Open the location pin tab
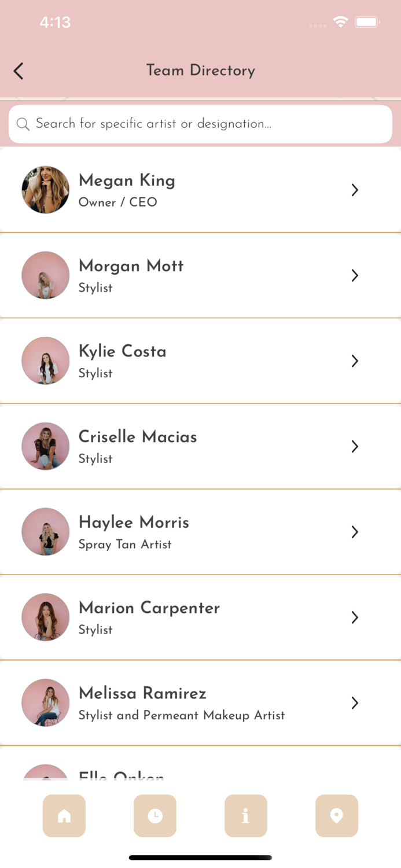Screen dimensions: 401x868 click(337, 815)
